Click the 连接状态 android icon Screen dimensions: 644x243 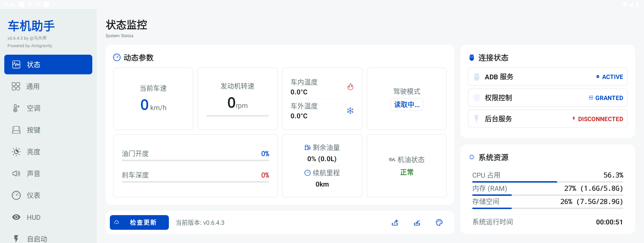[x=472, y=58]
